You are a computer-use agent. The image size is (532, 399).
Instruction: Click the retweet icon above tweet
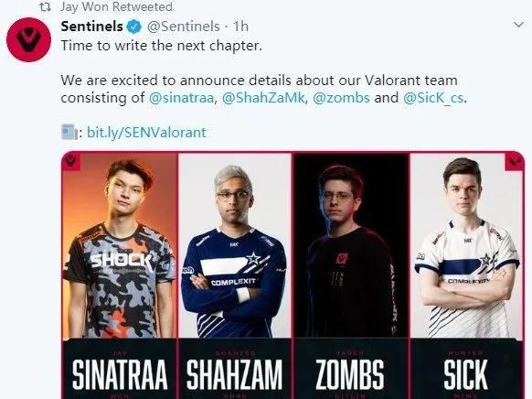pos(45,6)
